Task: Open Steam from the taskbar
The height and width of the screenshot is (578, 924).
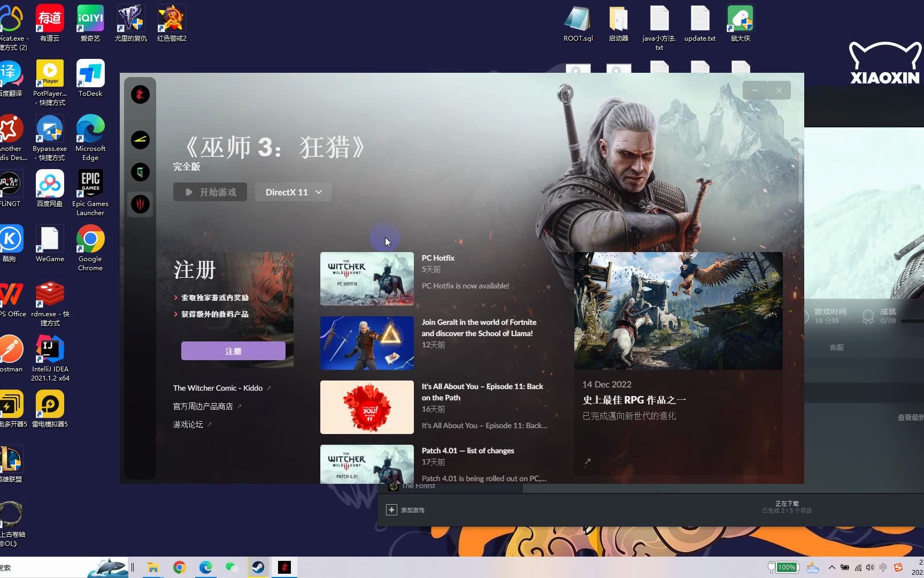Action: coord(258,567)
